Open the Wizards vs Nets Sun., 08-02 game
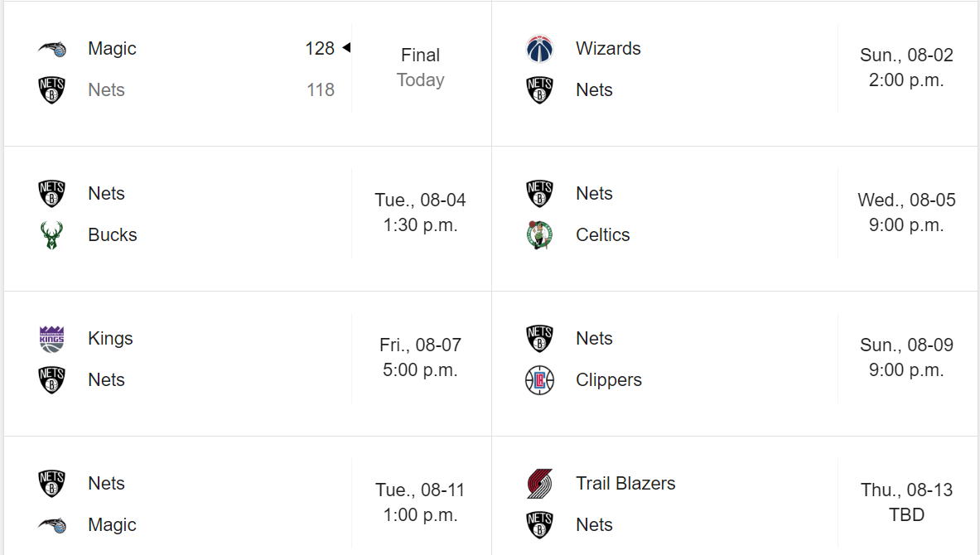 (x=735, y=74)
